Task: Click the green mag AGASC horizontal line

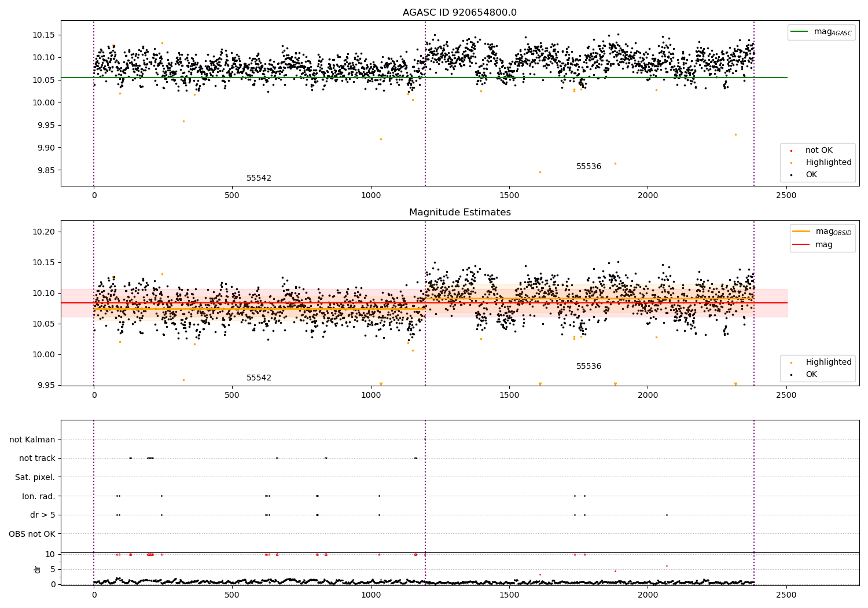Action: (x=424, y=78)
